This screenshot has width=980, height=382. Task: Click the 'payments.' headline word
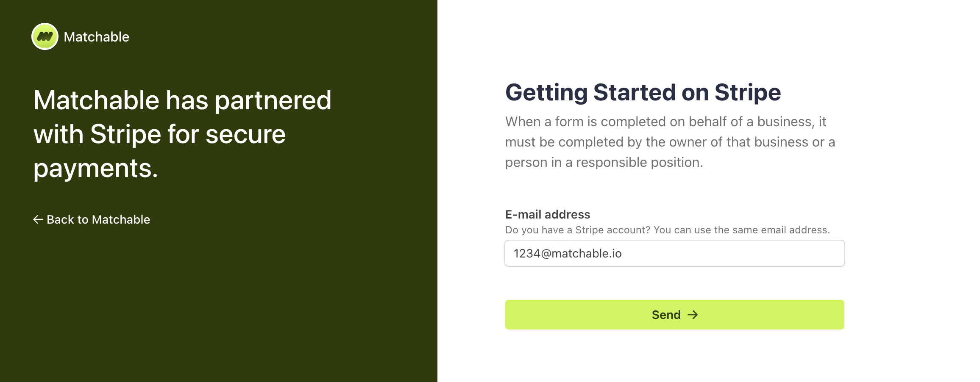coord(95,168)
